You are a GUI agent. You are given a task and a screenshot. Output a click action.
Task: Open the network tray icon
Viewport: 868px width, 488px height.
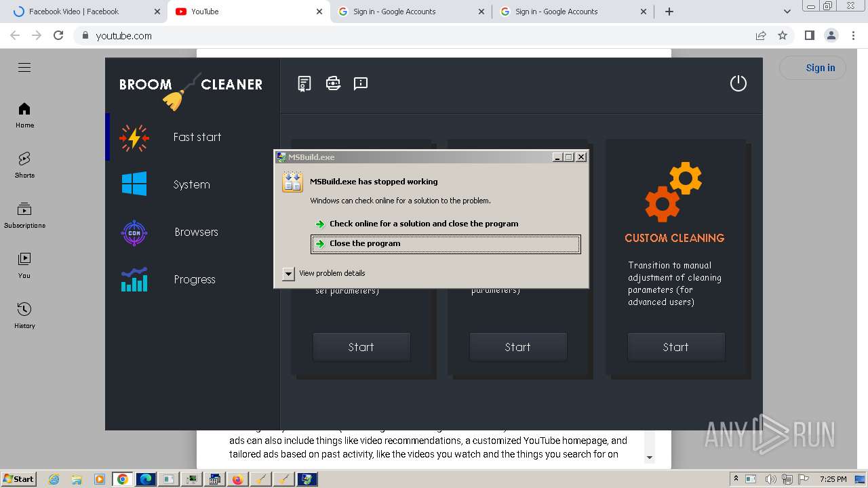[789, 479]
